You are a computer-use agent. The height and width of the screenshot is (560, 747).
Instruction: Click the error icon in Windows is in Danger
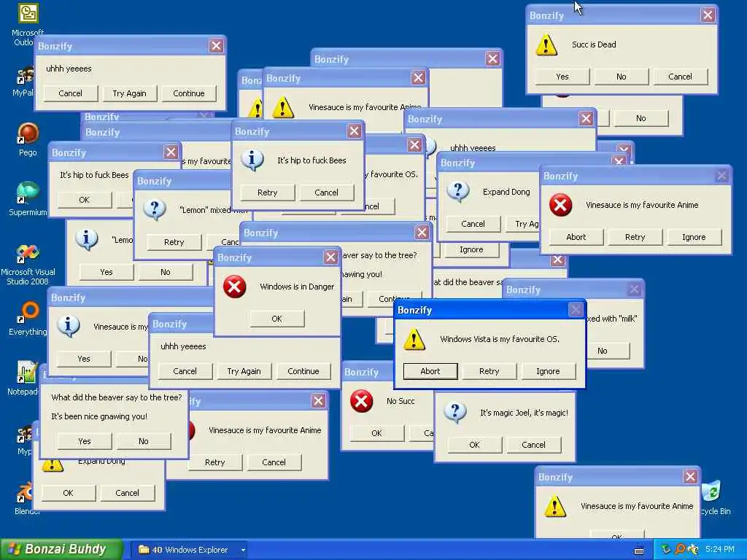pos(234,287)
